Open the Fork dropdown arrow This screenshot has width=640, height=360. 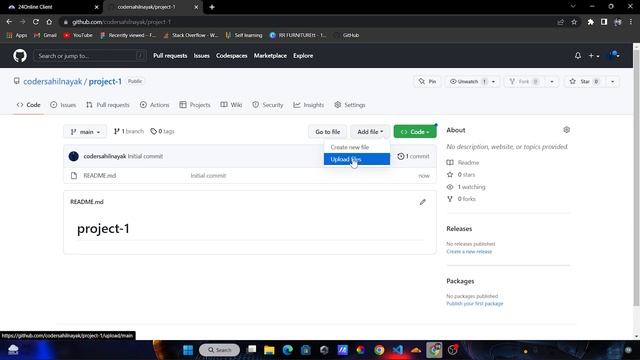point(551,82)
